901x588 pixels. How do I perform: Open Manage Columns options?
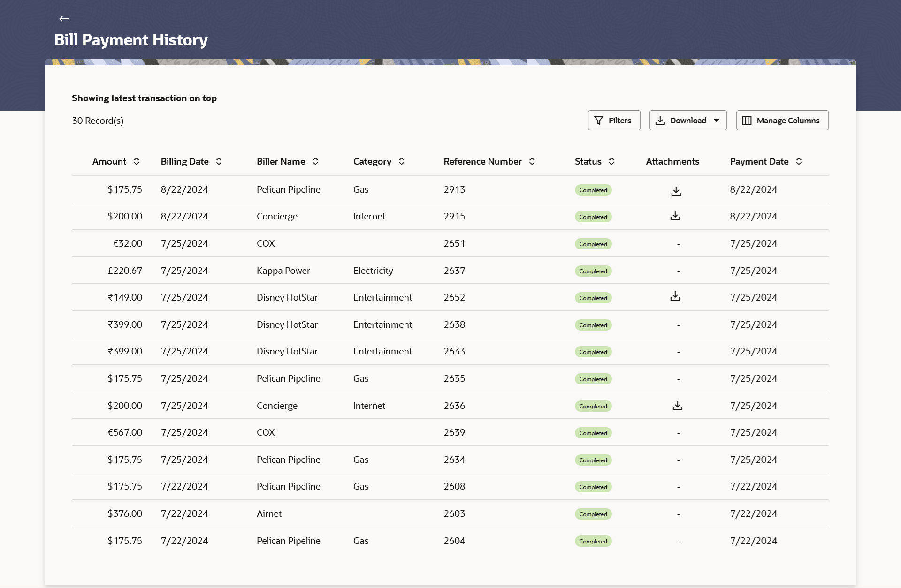coord(782,121)
